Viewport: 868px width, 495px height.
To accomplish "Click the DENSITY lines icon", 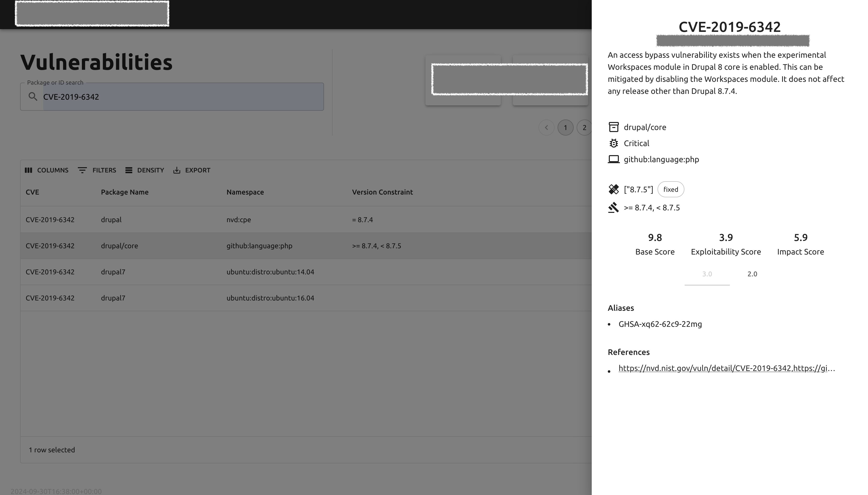I will (x=129, y=170).
